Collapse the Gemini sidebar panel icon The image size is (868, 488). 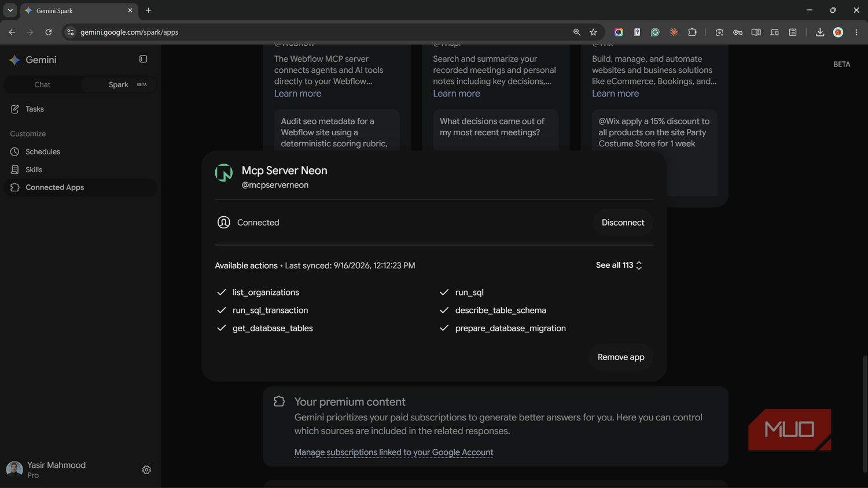pyautogui.click(x=143, y=59)
